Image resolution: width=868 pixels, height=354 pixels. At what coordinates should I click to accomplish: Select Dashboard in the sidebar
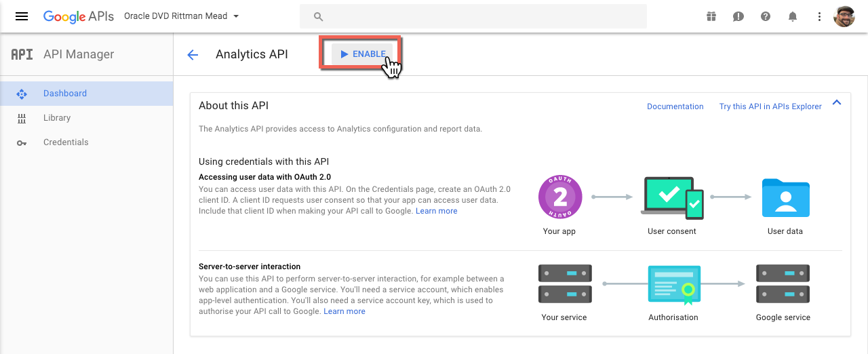pyautogui.click(x=87, y=94)
